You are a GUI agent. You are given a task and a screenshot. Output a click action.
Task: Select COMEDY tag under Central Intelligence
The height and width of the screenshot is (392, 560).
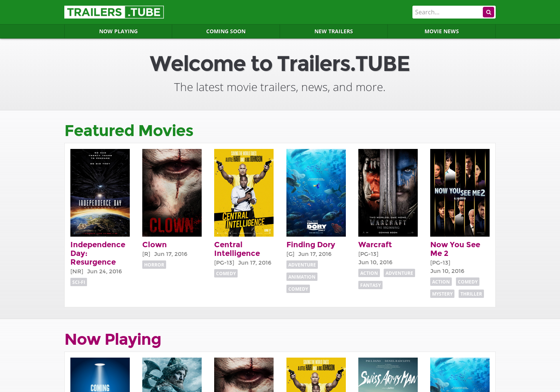(226, 273)
